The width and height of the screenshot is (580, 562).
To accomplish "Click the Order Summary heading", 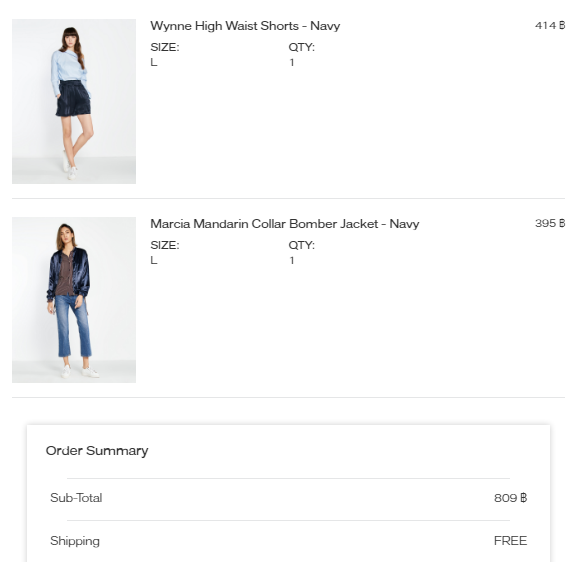I will (97, 451).
